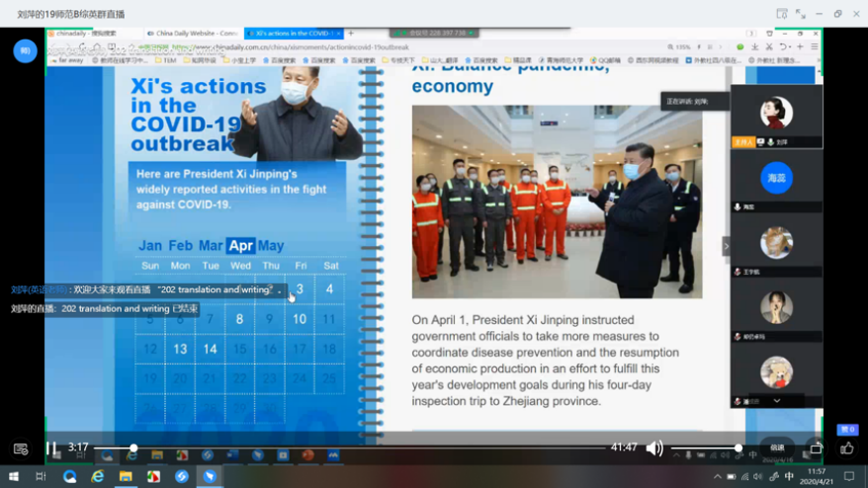Select the Feb month in calendar
The width and height of the screenshot is (868, 488).
click(x=181, y=246)
